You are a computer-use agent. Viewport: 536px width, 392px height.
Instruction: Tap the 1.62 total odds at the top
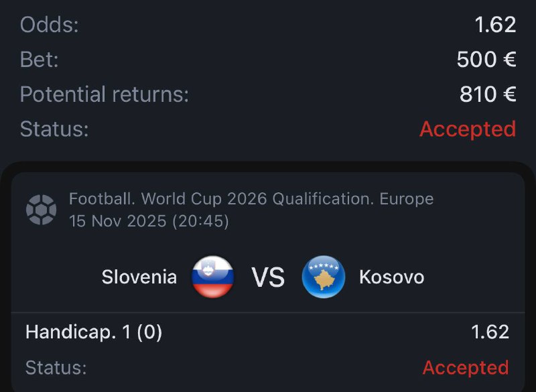495,25
